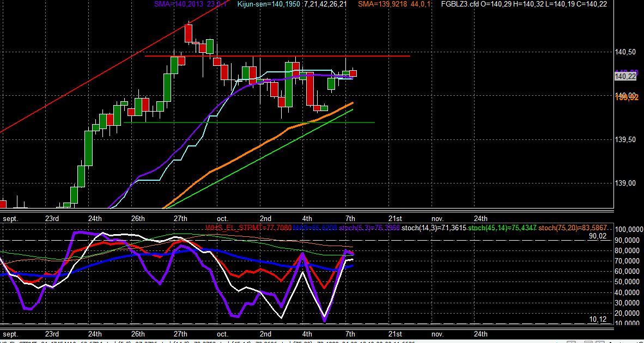Select the 140,22 current price tag
Viewport: 644px width, 343px height.
(x=626, y=76)
